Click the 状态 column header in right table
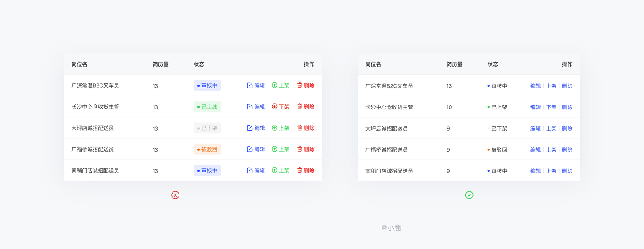 493,64
